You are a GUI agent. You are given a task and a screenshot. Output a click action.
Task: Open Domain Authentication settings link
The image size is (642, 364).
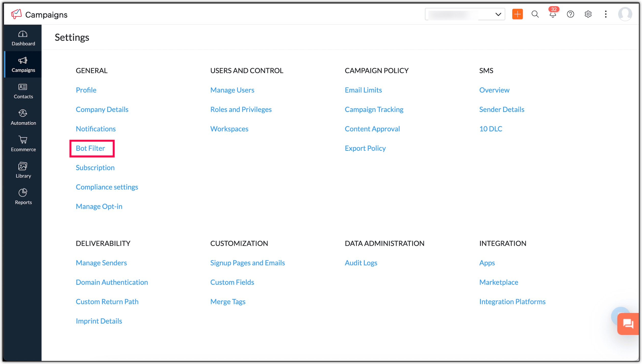point(112,282)
